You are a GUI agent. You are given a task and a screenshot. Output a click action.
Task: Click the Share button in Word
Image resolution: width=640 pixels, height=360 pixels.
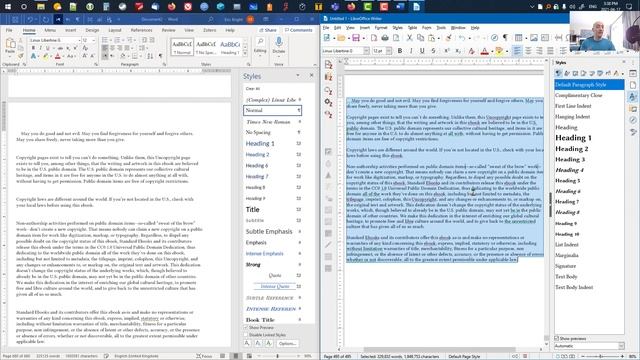(x=268, y=30)
